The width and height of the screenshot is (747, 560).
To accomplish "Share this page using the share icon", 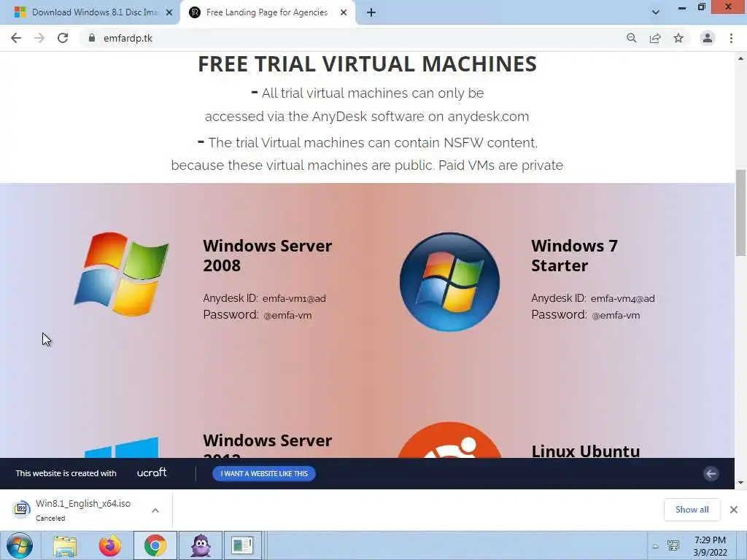I will 655,38.
